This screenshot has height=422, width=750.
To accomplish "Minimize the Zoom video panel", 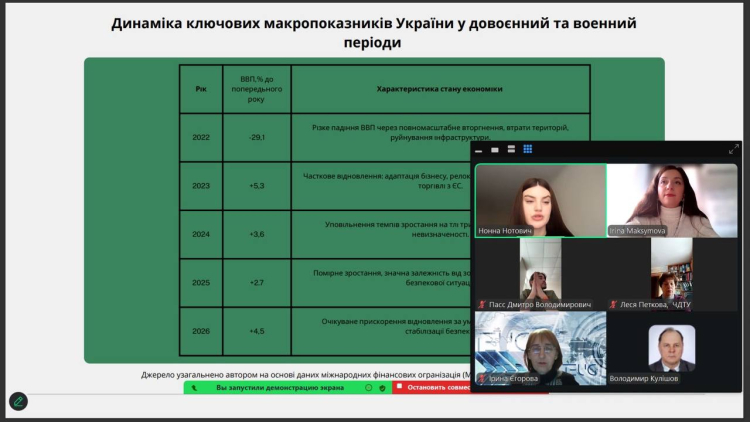I will 479,149.
